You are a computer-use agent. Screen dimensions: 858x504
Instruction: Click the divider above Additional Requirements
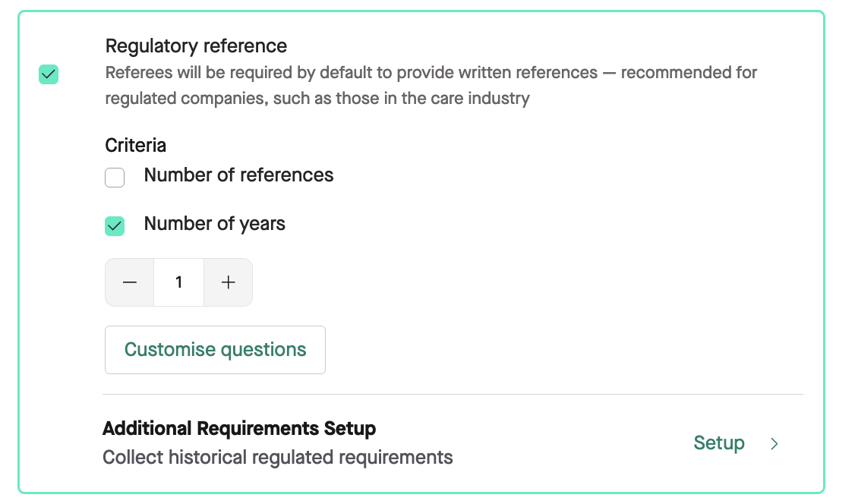tap(452, 395)
